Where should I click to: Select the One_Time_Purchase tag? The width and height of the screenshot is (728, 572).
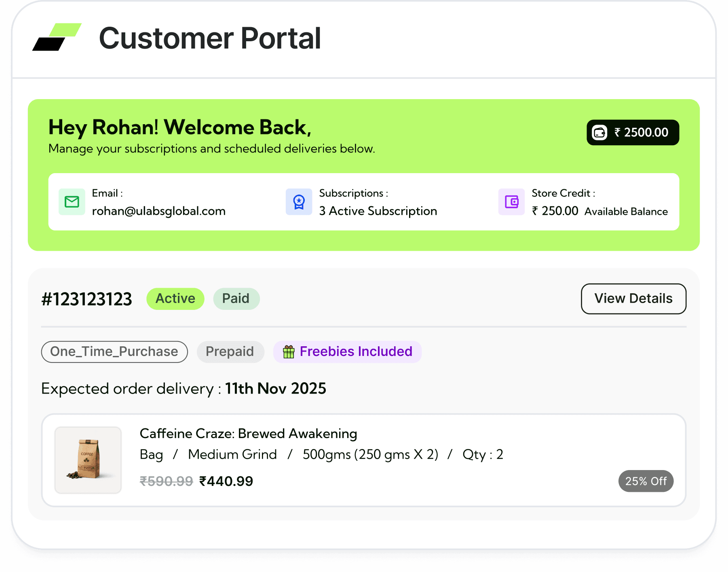[x=114, y=352]
